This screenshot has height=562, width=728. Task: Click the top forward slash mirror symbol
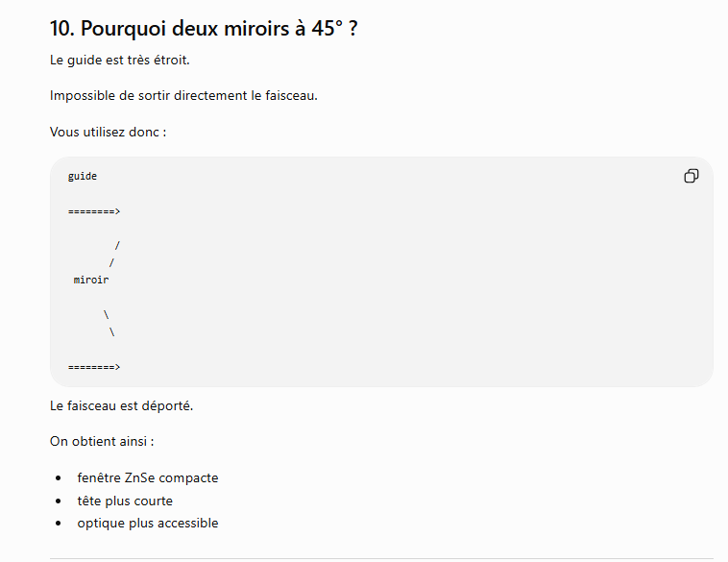coord(117,245)
